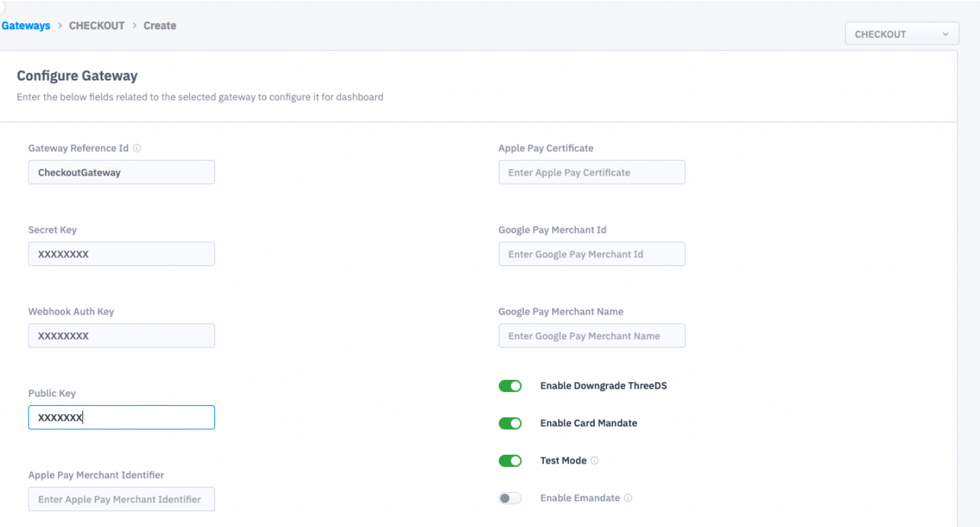The image size is (980, 527).
Task: Select Google Pay Merchant Id input
Action: [592, 254]
